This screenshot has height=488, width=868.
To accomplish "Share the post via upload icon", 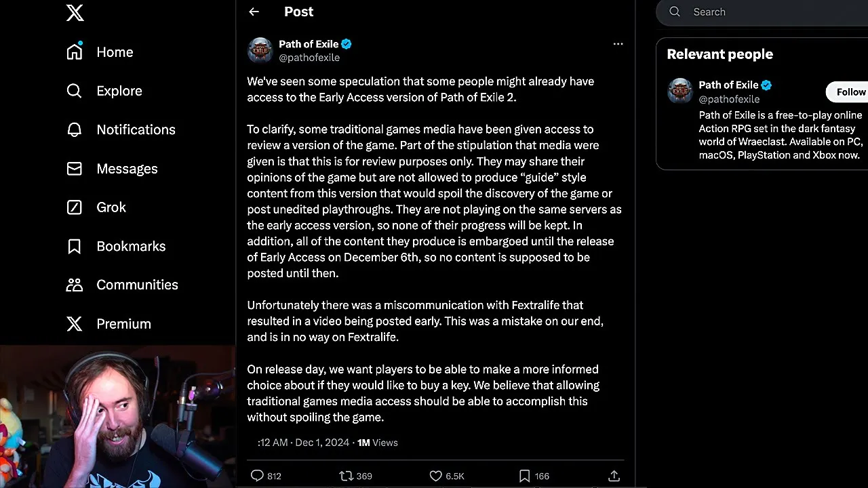I will tap(614, 476).
